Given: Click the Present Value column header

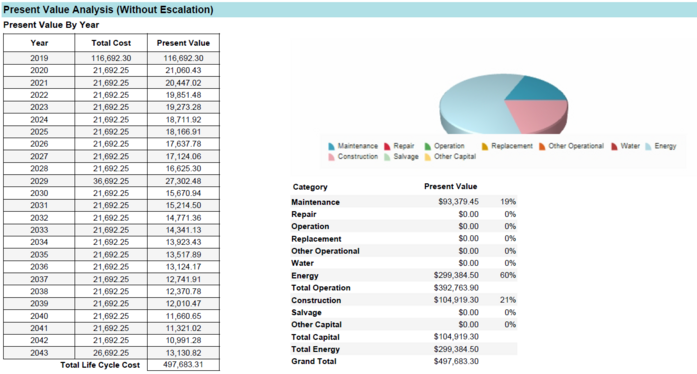Looking at the screenshot, I should pyautogui.click(x=183, y=43).
